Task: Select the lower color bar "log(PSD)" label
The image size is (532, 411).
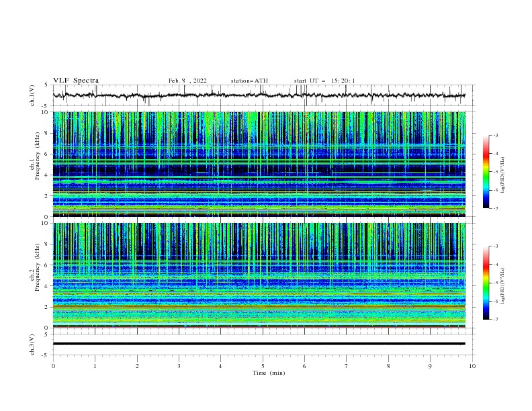Action: click(502, 286)
